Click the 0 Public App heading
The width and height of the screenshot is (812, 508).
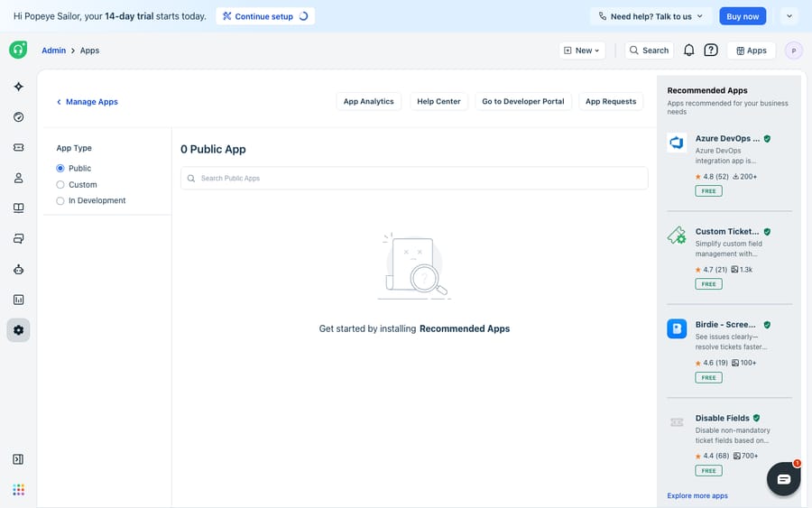click(x=213, y=149)
